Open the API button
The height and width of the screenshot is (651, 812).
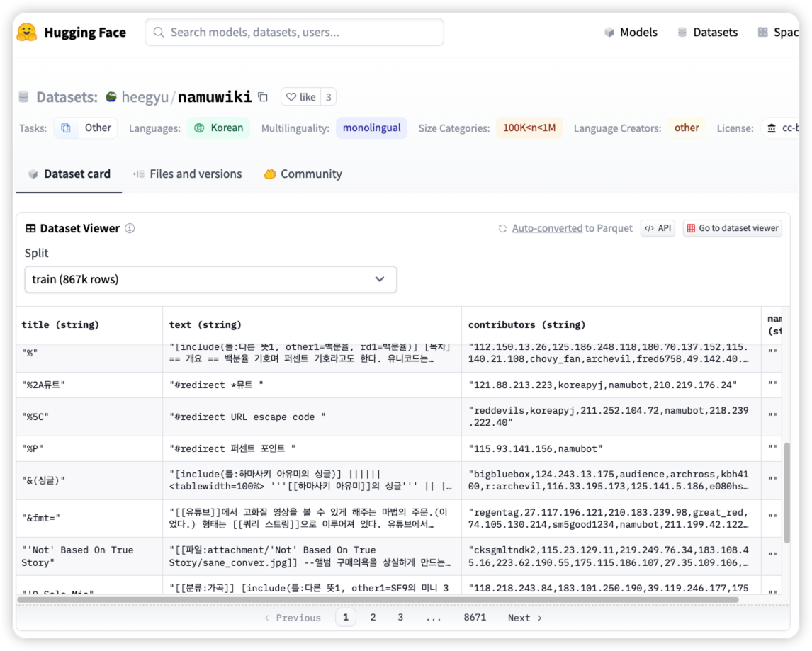658,228
